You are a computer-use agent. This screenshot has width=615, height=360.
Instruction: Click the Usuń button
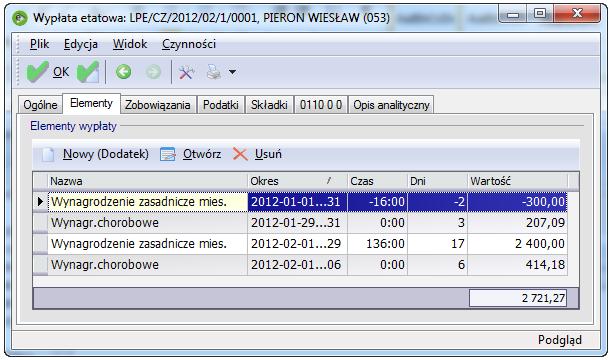coord(268,154)
